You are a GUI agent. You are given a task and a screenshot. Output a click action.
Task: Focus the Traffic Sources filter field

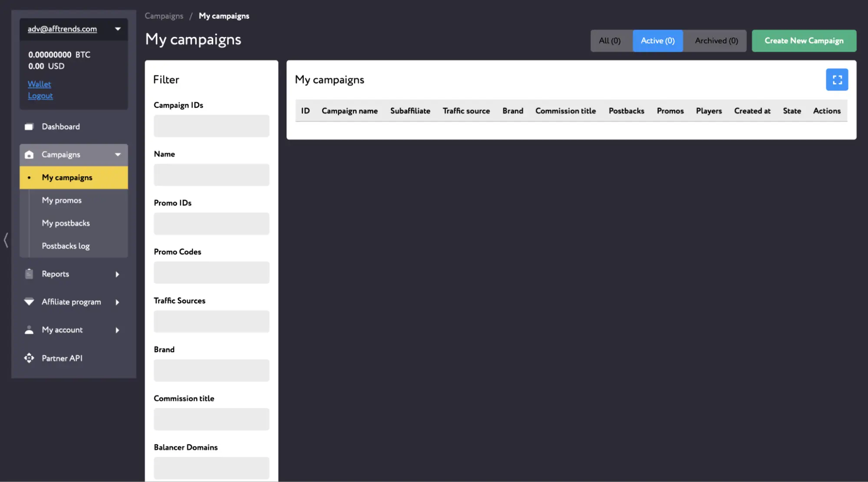coord(211,321)
